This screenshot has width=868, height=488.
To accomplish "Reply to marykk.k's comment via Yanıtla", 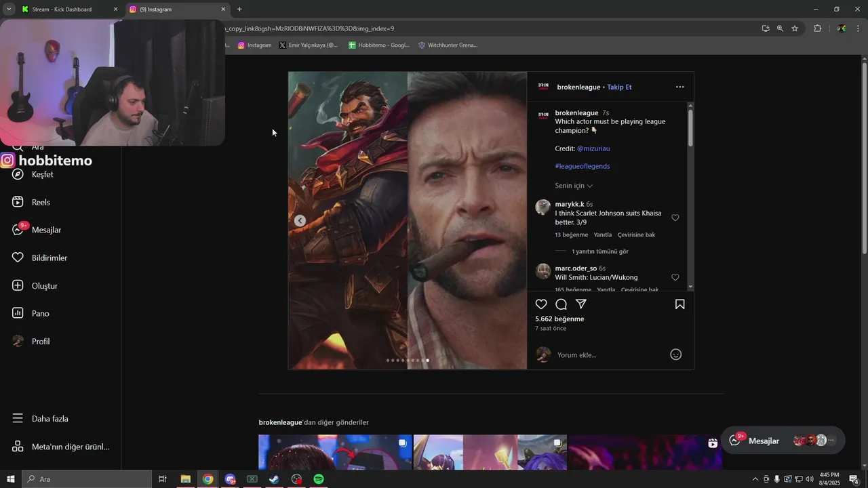I will point(603,235).
